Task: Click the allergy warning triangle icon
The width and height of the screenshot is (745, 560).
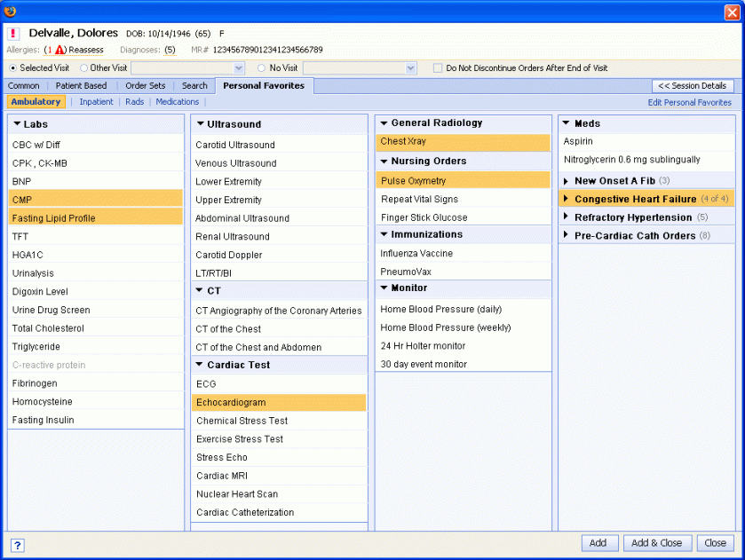Action: click(60, 51)
